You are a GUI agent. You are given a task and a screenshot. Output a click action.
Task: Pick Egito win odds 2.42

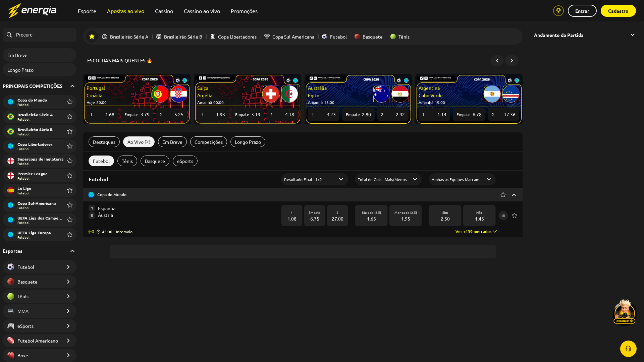click(x=393, y=115)
